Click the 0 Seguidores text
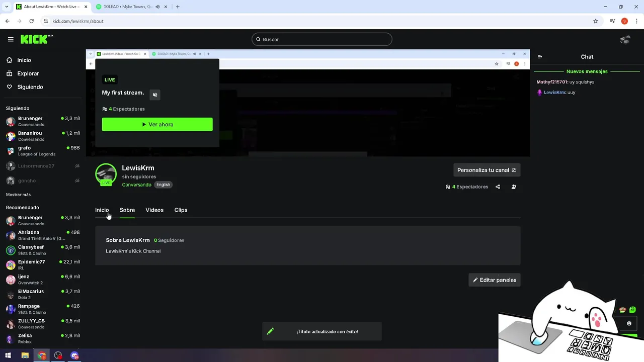644x362 pixels. pos(169,240)
